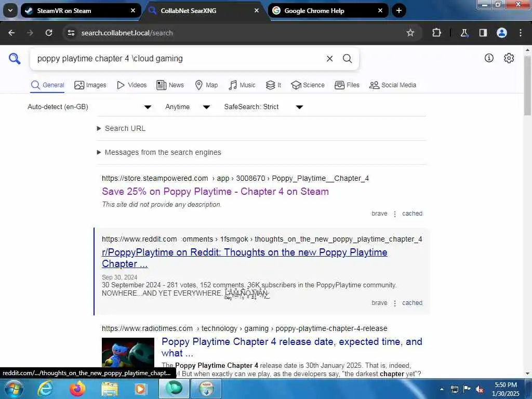
Task: Open a new tab with plus button
Action: click(x=399, y=10)
